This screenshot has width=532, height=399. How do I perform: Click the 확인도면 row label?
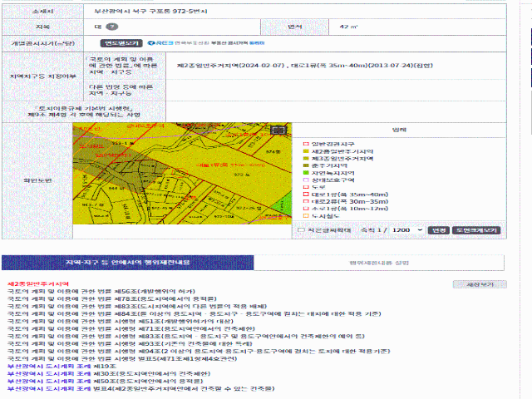point(37,180)
